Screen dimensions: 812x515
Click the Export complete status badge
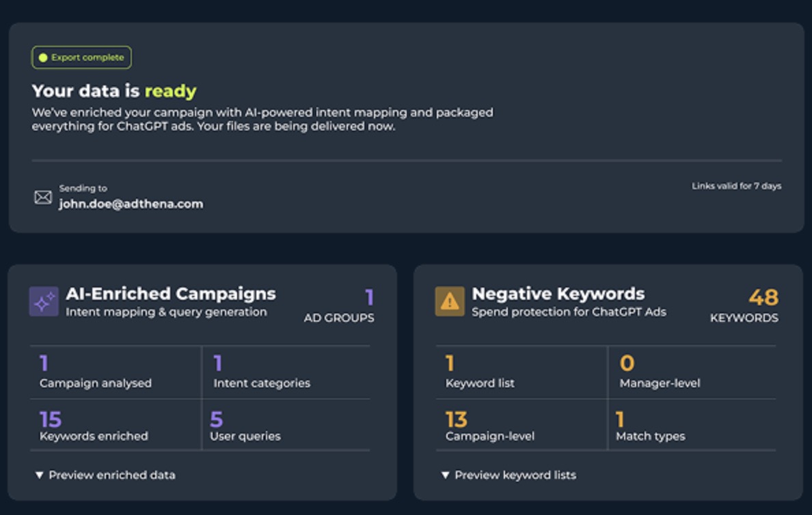(81, 57)
